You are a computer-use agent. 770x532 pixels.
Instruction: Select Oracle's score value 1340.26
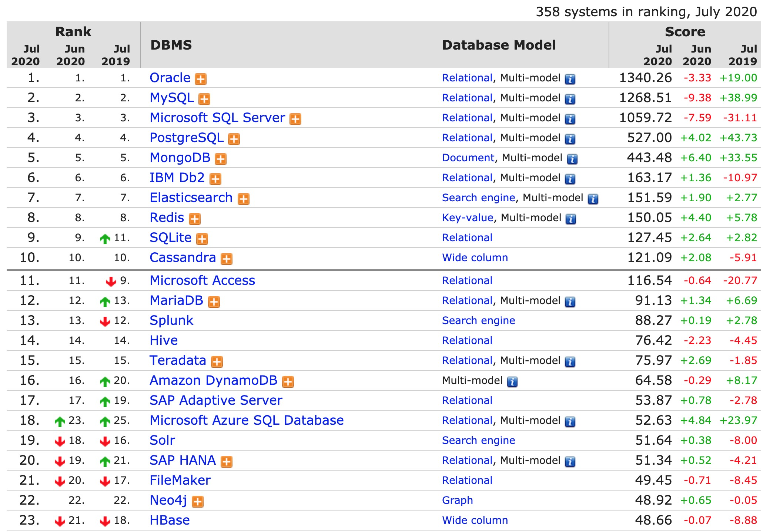point(646,78)
